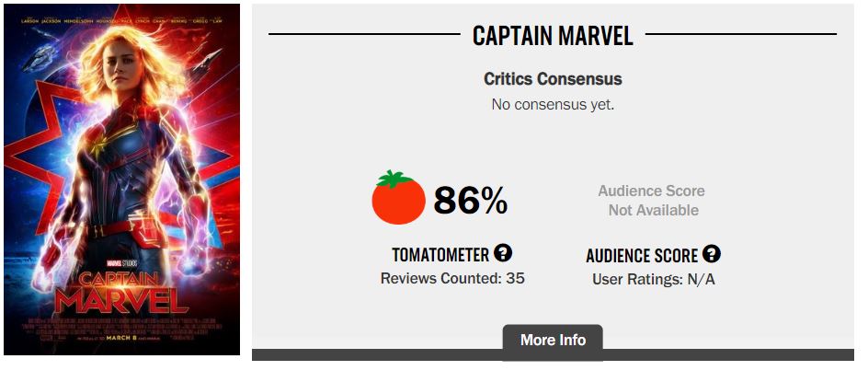Click the Marvel Studios logo on the poster

(121, 259)
